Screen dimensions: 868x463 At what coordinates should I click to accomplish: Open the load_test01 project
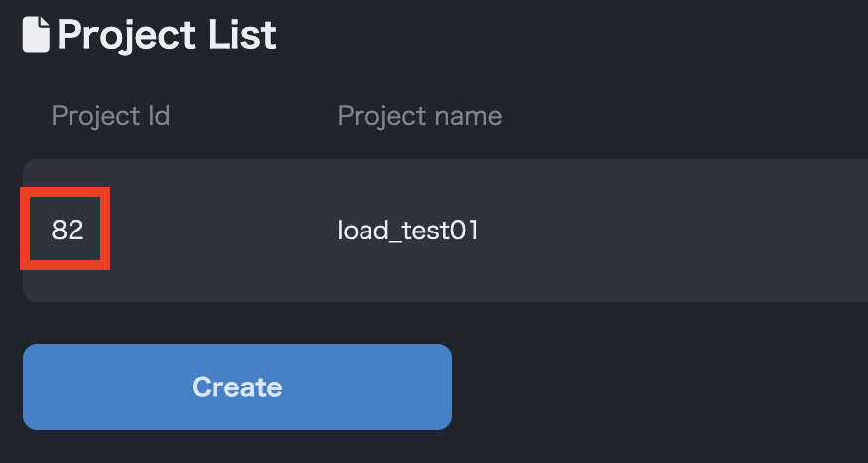click(x=408, y=231)
